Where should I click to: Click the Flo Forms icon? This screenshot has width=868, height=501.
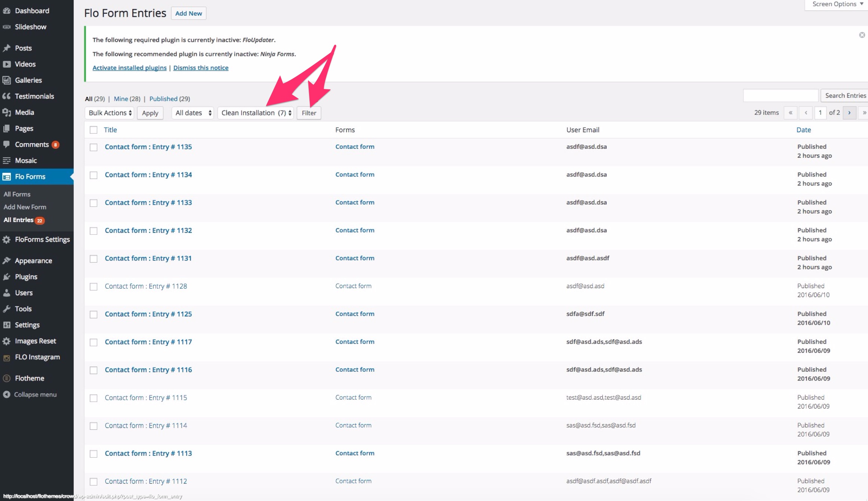(7, 176)
